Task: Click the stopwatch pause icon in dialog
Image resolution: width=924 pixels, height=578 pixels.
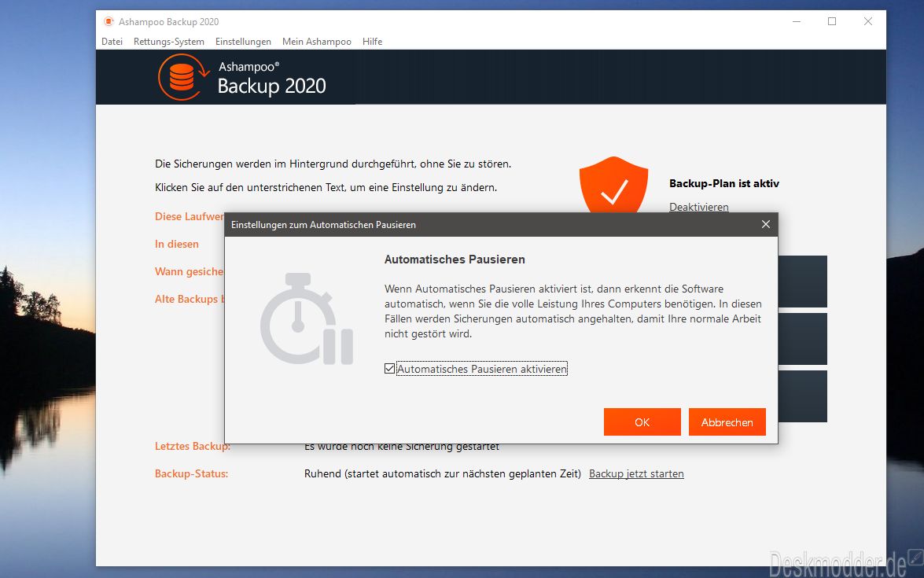Action: click(307, 318)
